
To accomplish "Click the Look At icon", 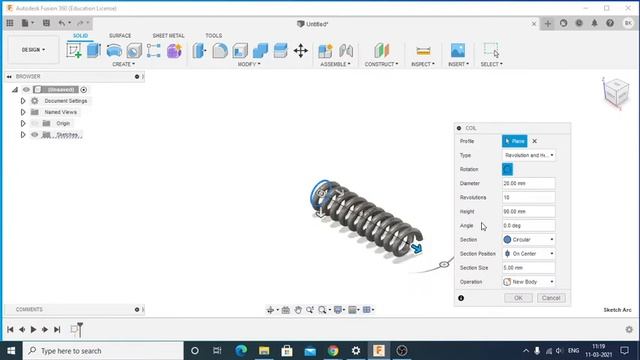I will 285,310.
